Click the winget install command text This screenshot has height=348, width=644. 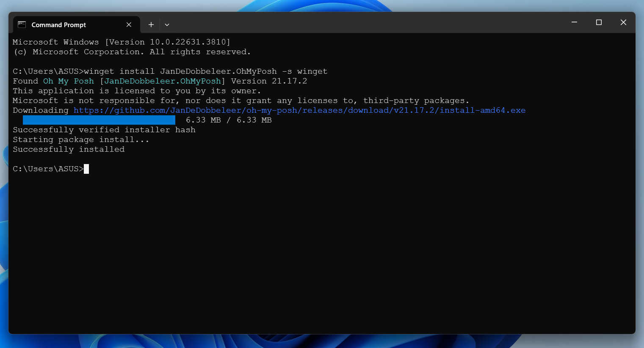pos(206,71)
